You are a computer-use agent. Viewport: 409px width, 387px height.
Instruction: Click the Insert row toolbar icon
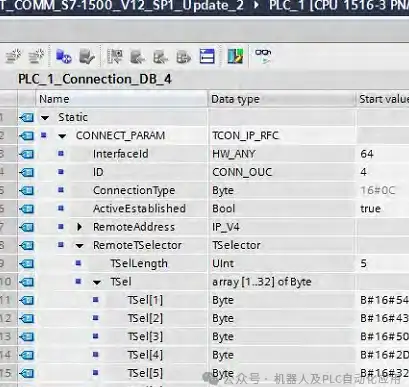coord(13,56)
